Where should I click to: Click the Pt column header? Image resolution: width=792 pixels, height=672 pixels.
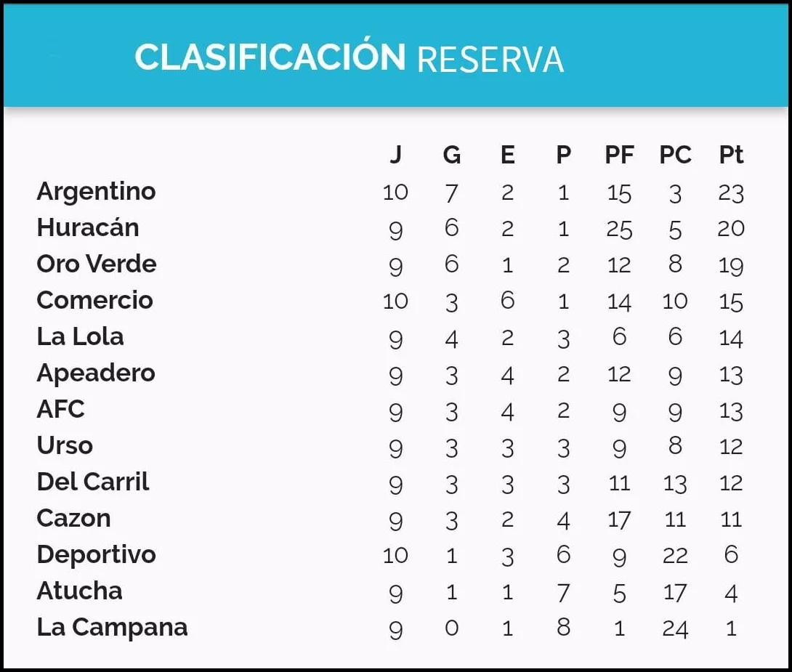point(731,155)
